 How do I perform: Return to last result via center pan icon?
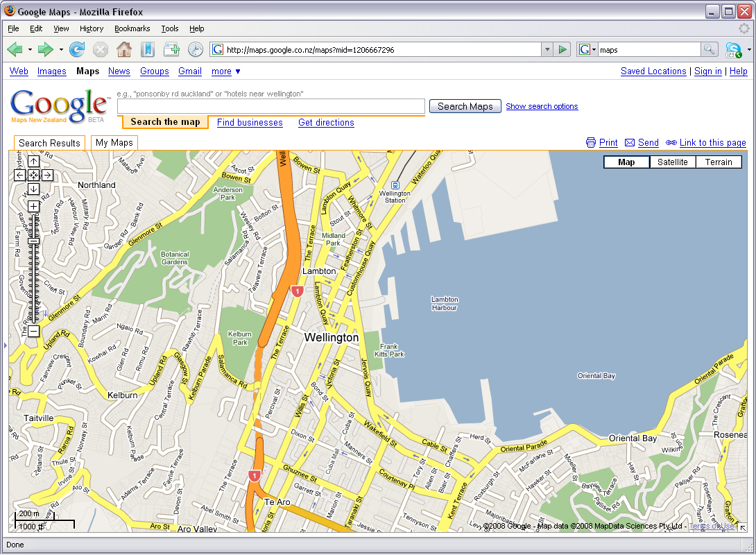(33, 175)
